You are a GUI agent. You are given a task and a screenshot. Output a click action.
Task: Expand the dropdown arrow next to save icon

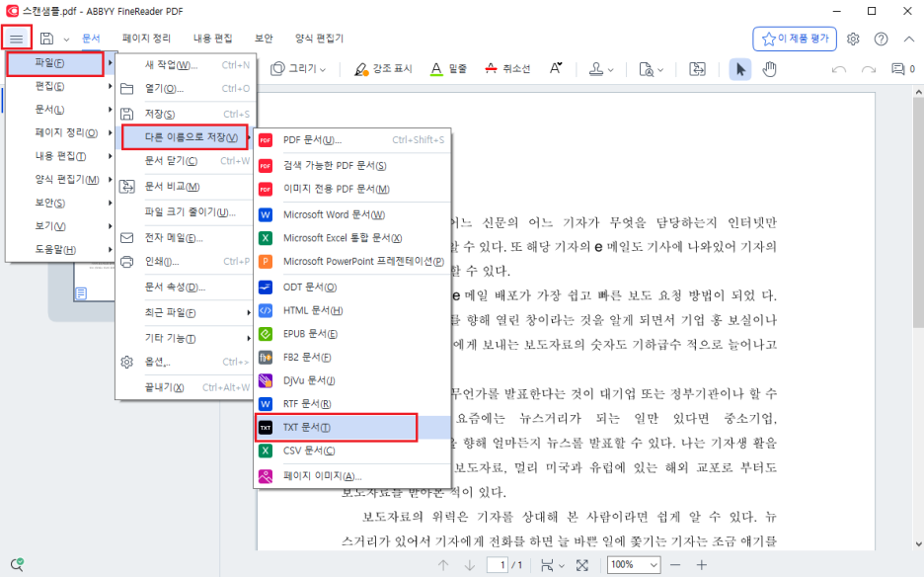(x=66, y=40)
